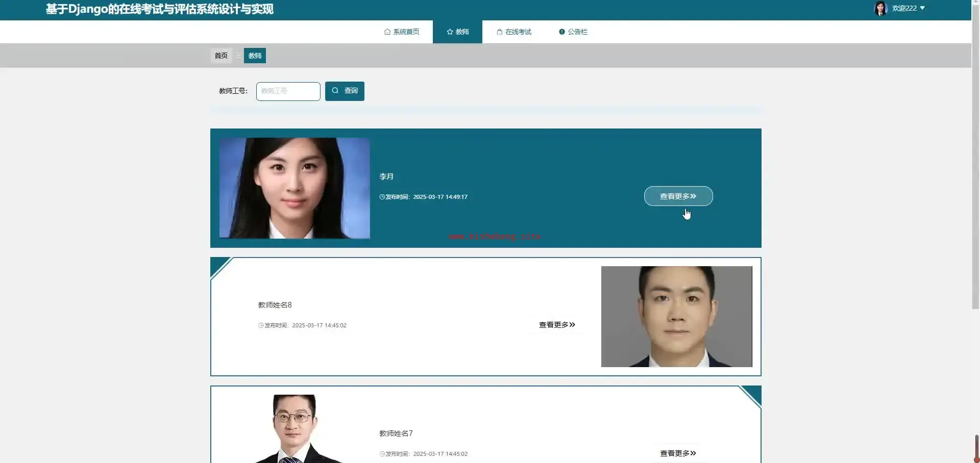Click the info icon next to 公告栏
Viewport: 980px width, 463px height.
point(562,32)
